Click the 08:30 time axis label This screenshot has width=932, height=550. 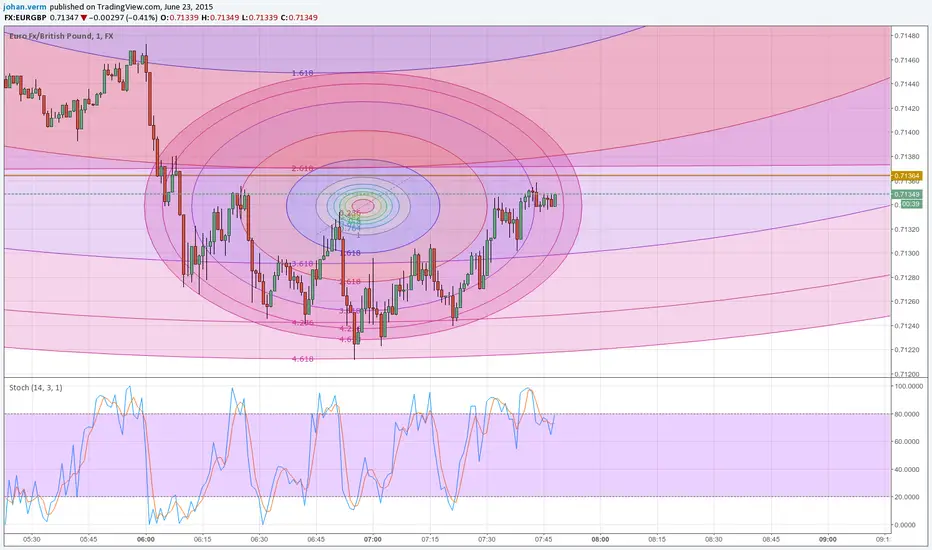click(714, 539)
